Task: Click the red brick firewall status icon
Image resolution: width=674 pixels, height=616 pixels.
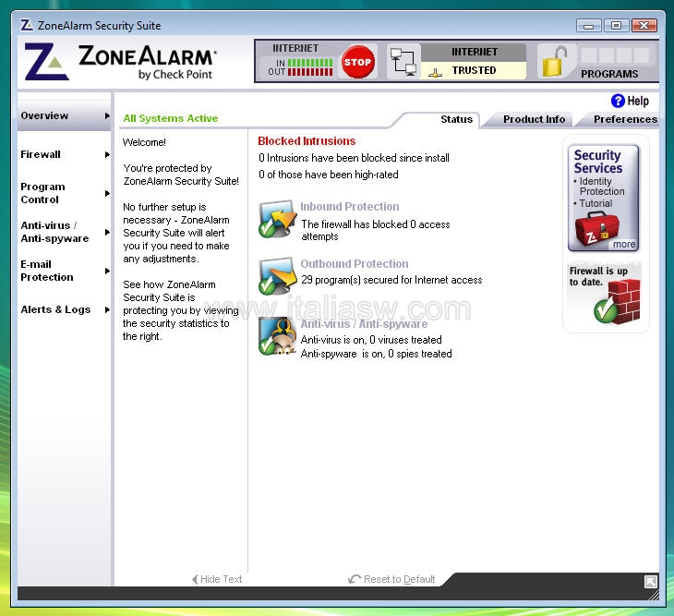Action: (618, 302)
